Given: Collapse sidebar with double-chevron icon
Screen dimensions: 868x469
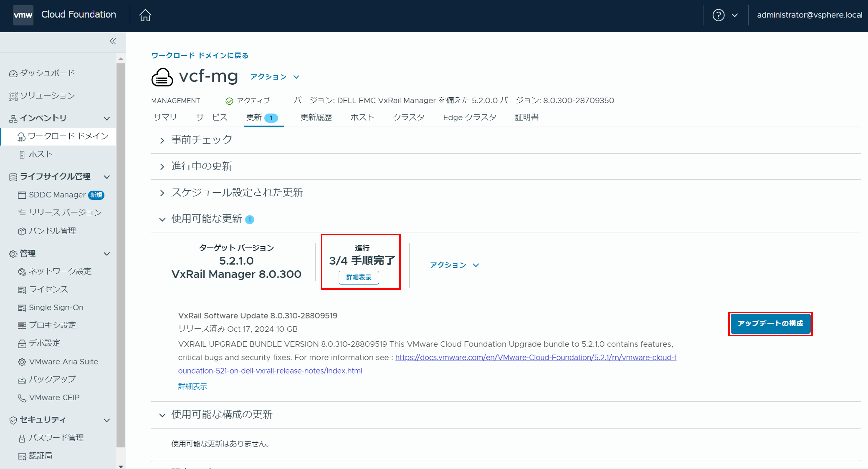Looking at the screenshot, I should click(x=113, y=41).
